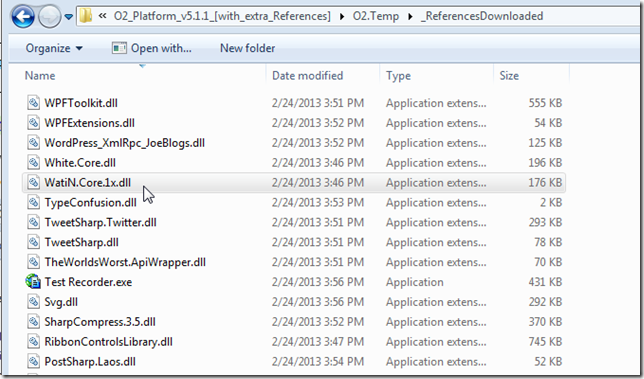
Task: Click 2 KB size of TypeConfusion.dll
Action: point(551,202)
